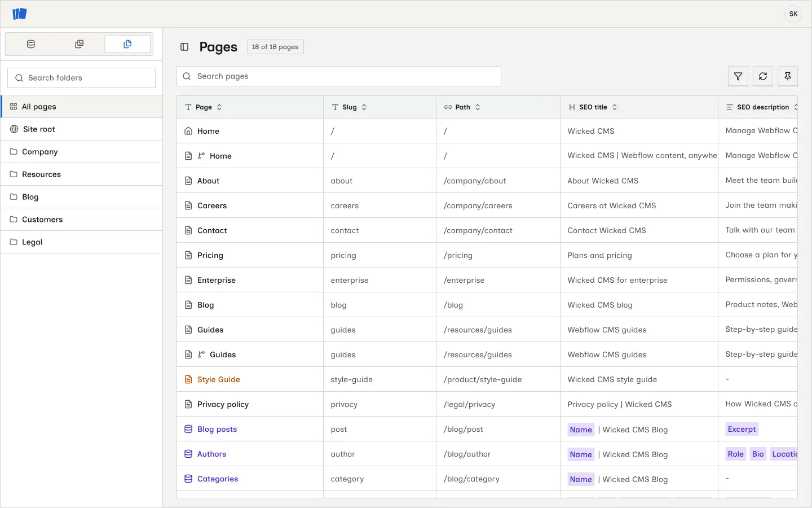Screen dimensions: 812x508
Task: Select the pages tab icon
Action: point(127,44)
